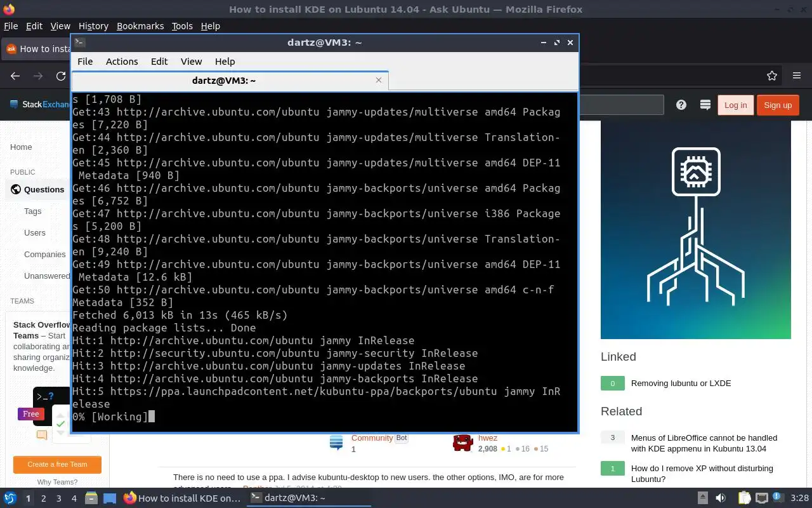Open the volume control tray icon

click(720, 498)
